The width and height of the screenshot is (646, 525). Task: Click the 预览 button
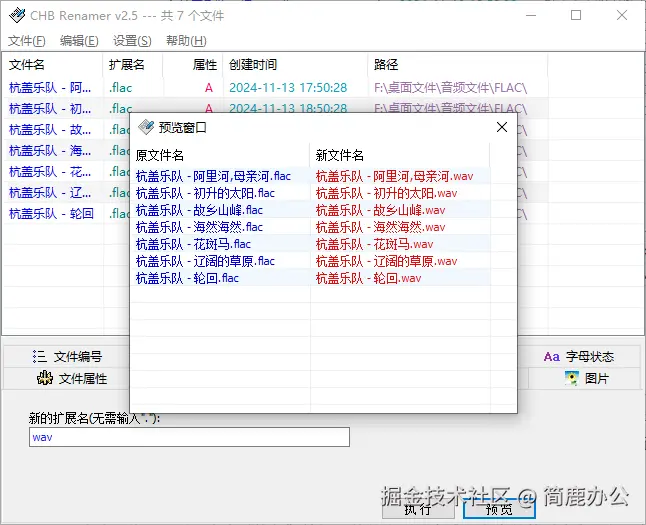coord(499,509)
